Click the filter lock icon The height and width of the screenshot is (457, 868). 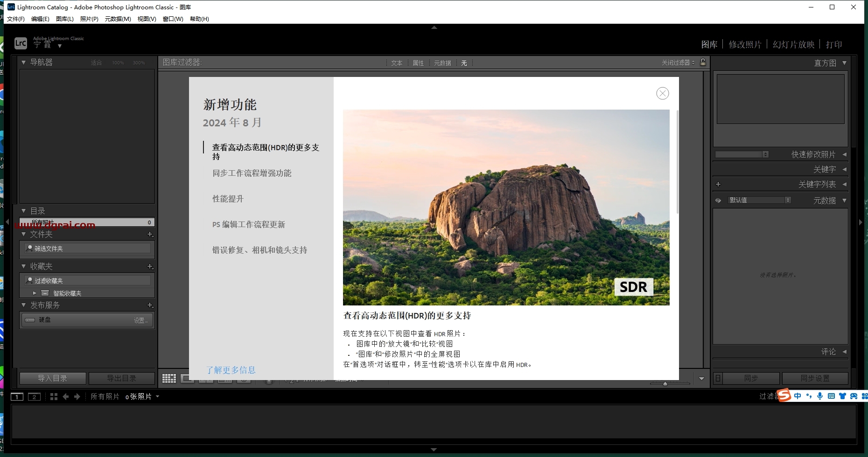pos(703,62)
